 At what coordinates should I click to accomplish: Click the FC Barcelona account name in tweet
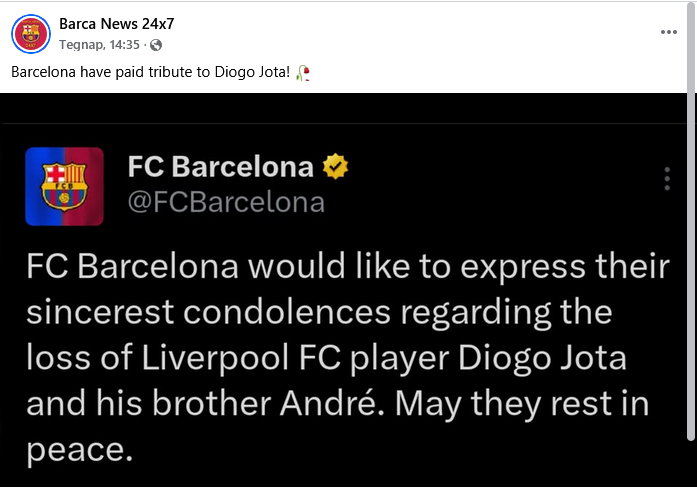coord(220,167)
